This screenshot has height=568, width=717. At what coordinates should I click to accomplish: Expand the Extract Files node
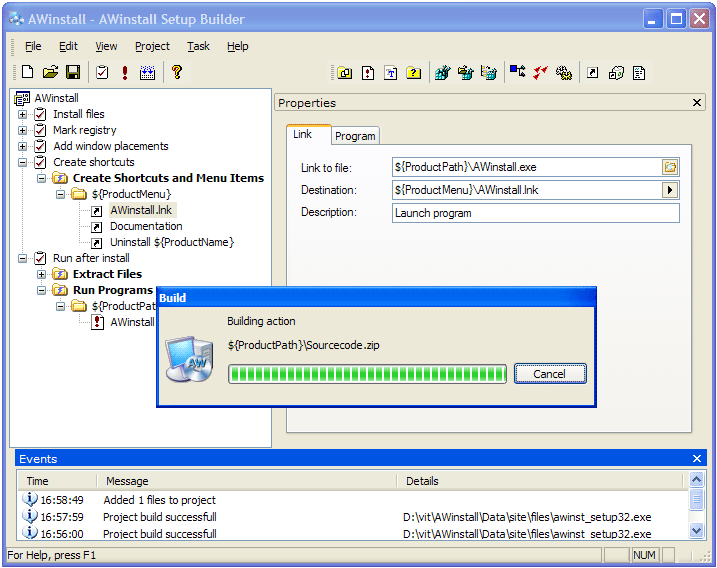[42, 274]
